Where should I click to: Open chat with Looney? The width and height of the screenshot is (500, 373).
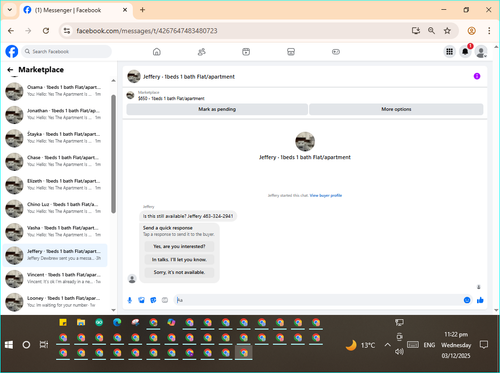click(x=55, y=302)
